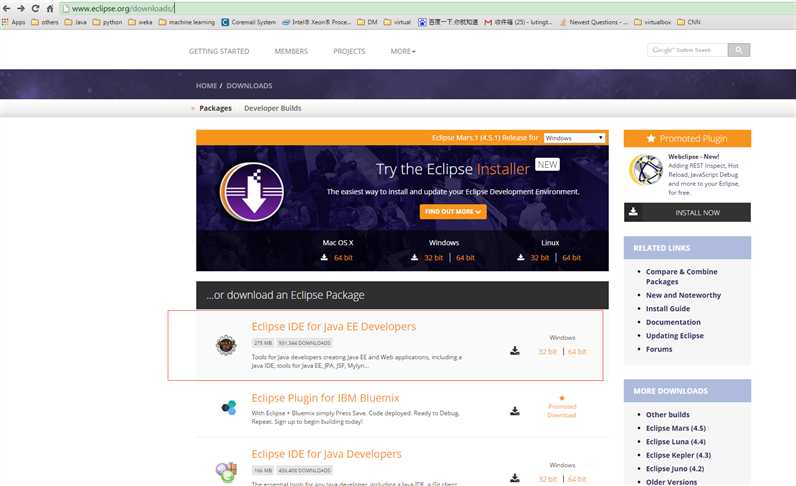Open Eclipse Kepler (4.3) downloads link
796x486 pixels.
point(678,455)
